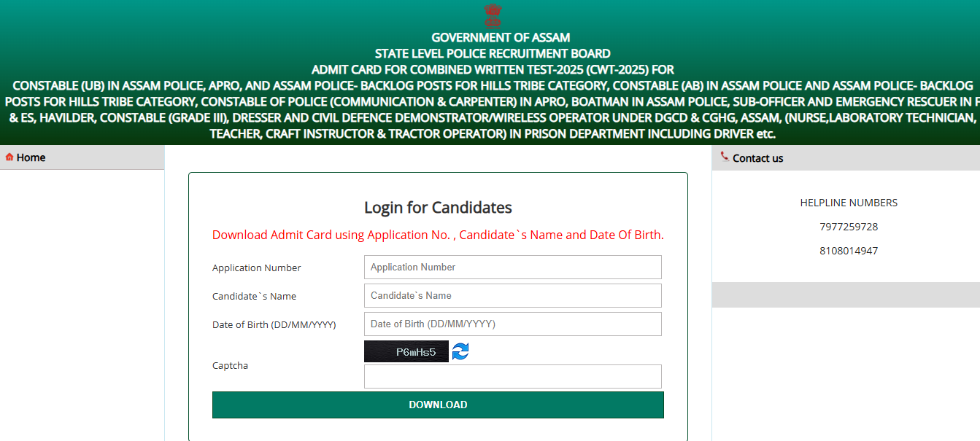The height and width of the screenshot is (441, 980).
Task: Click the Application Number field label
Action: click(257, 268)
